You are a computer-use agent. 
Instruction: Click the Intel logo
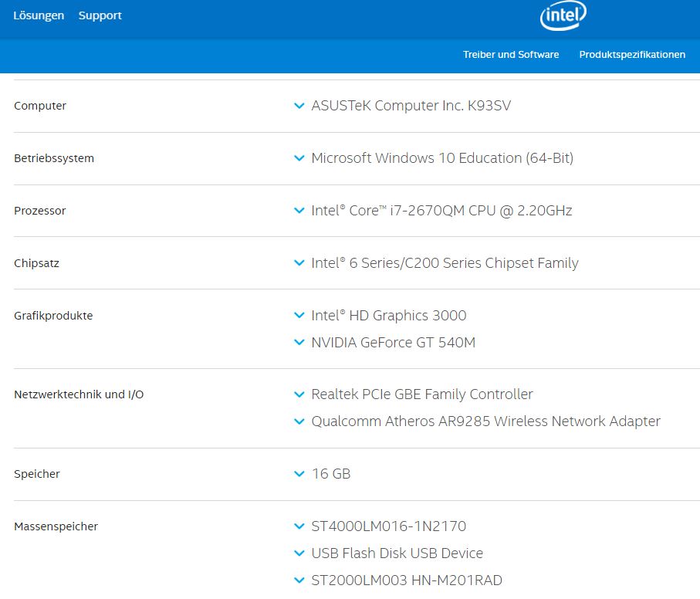tap(563, 15)
